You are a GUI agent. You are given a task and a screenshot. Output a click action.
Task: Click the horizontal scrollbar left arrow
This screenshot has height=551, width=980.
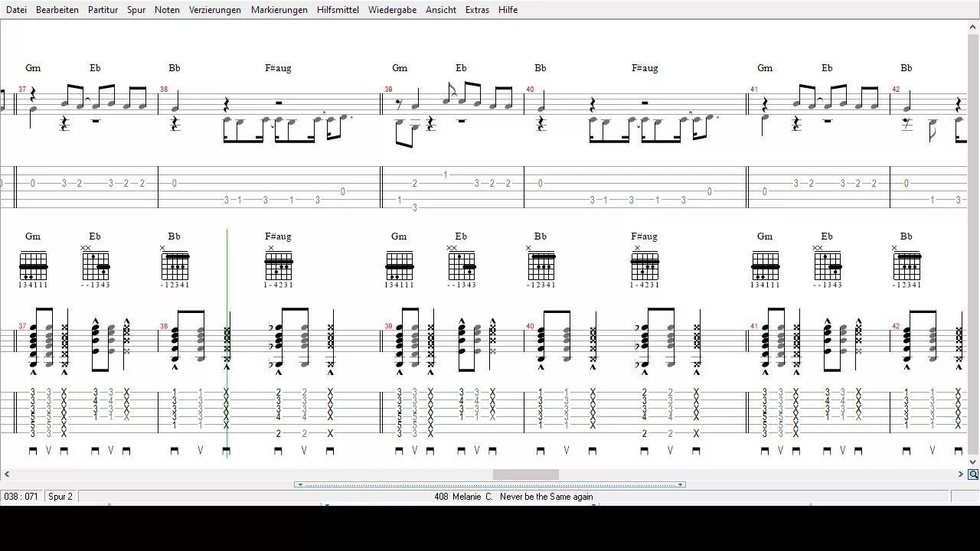click(6, 474)
